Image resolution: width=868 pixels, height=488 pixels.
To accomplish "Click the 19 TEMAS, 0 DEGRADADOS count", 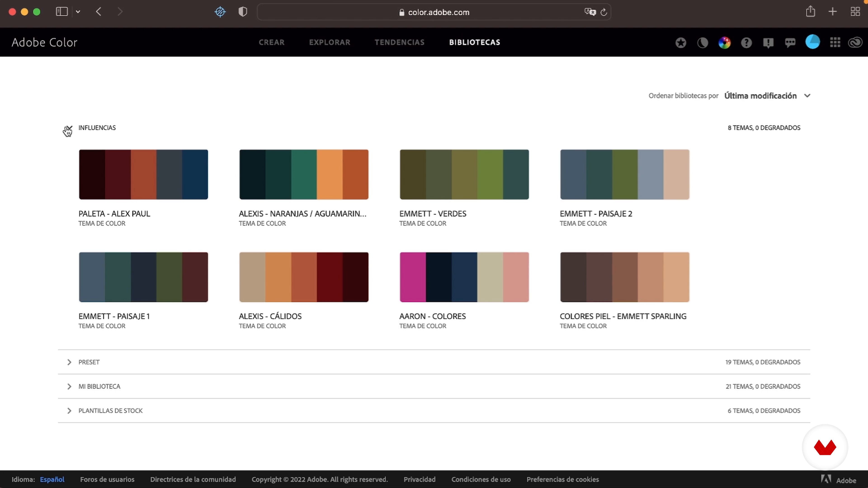I will (763, 362).
